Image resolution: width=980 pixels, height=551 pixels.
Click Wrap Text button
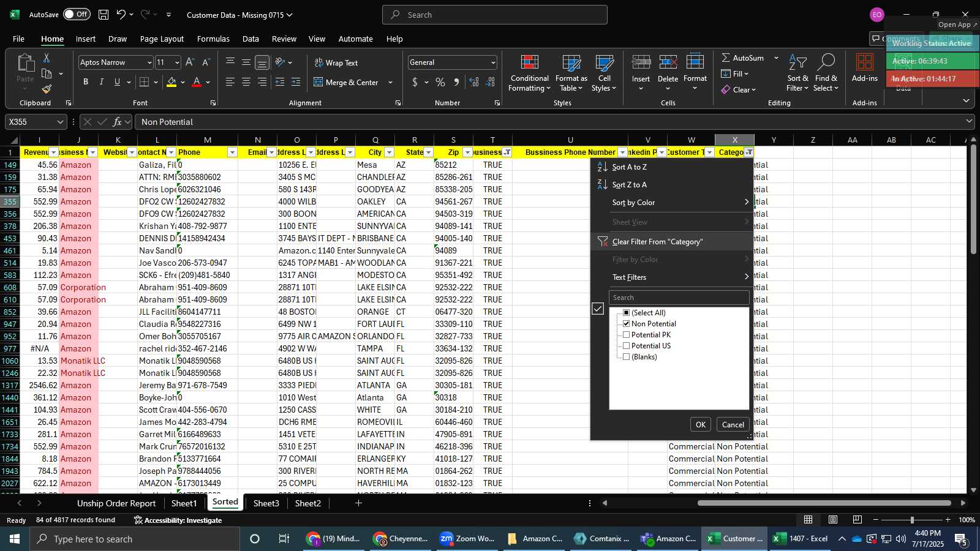pyautogui.click(x=336, y=63)
